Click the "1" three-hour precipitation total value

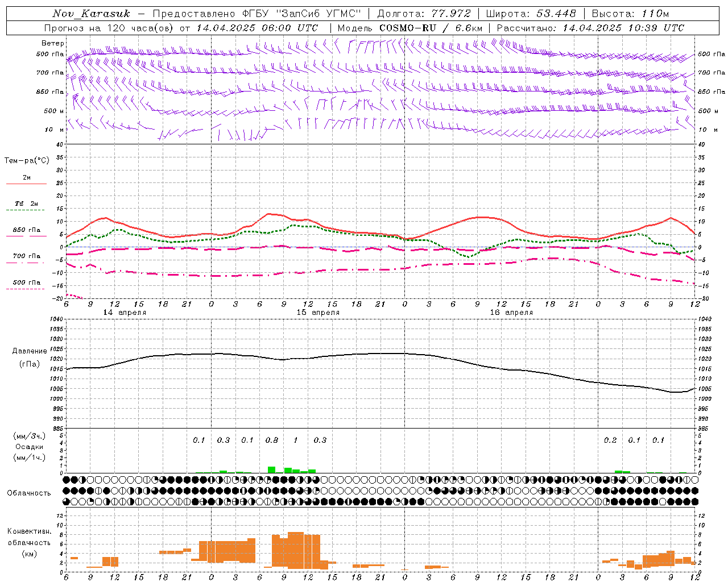point(295,440)
